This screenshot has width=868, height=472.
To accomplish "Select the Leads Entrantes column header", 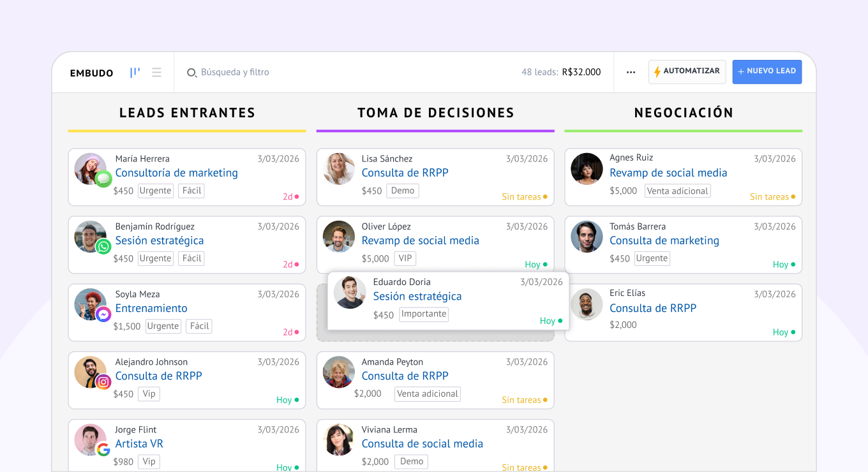I will 187,113.
